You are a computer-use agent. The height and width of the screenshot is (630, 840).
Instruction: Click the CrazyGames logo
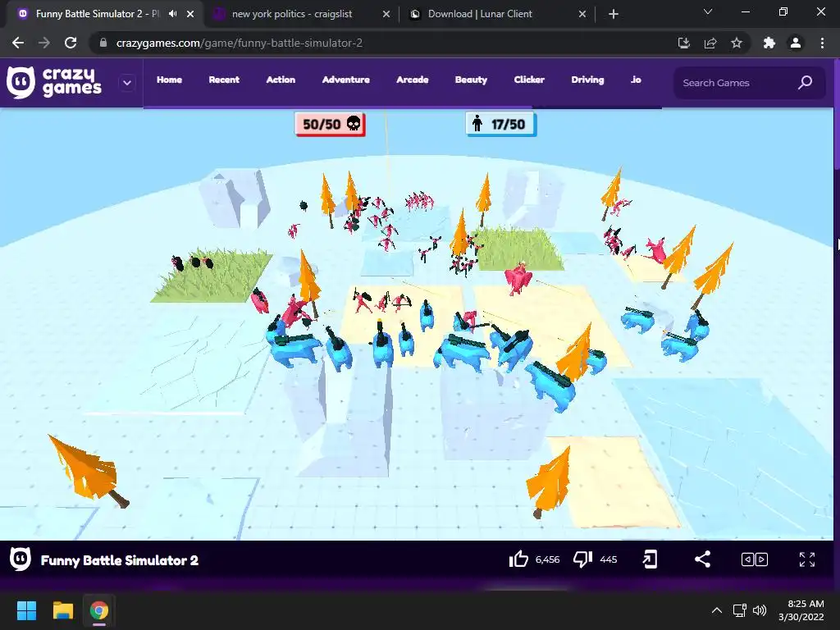(x=54, y=83)
